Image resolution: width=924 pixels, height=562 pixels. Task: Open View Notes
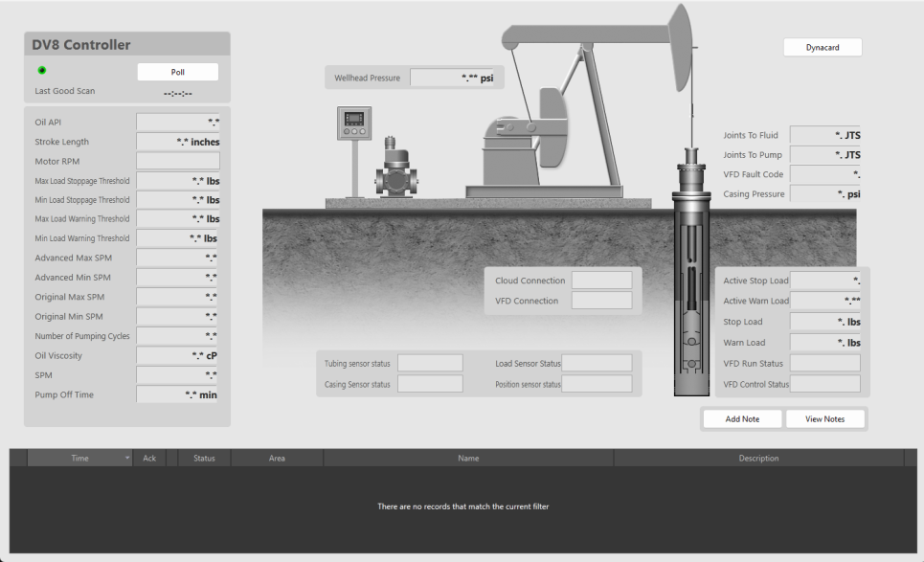[824, 418]
